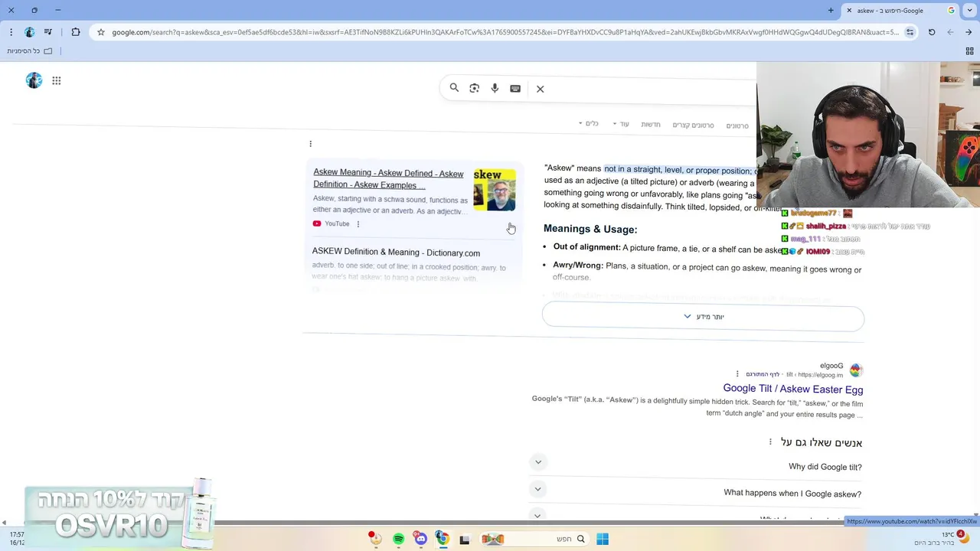The height and width of the screenshot is (551, 980).
Task: Open the tab search dropdown
Action: (969, 11)
